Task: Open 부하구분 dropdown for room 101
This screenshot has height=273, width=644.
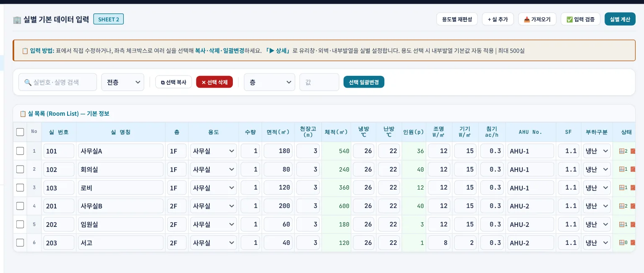Action: click(x=597, y=151)
